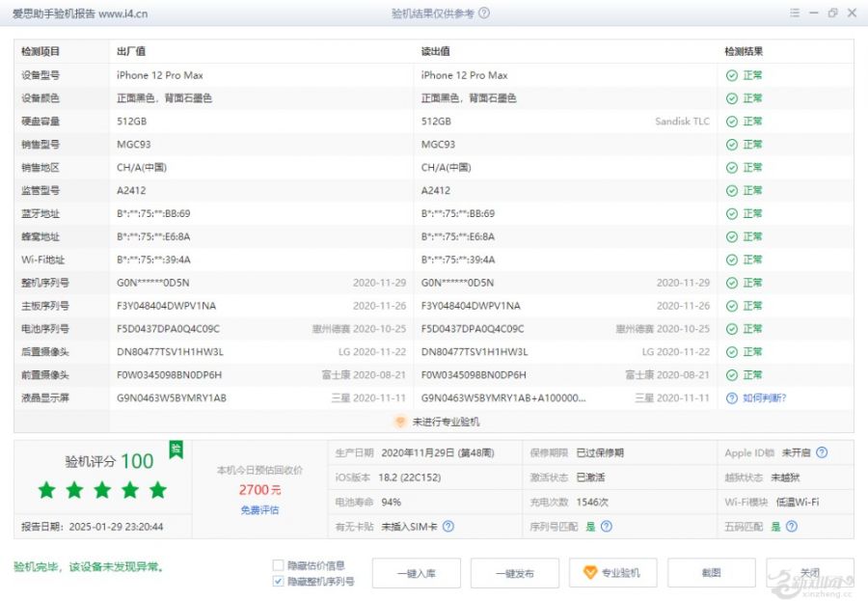Click the activation status 已激活

(x=590, y=477)
